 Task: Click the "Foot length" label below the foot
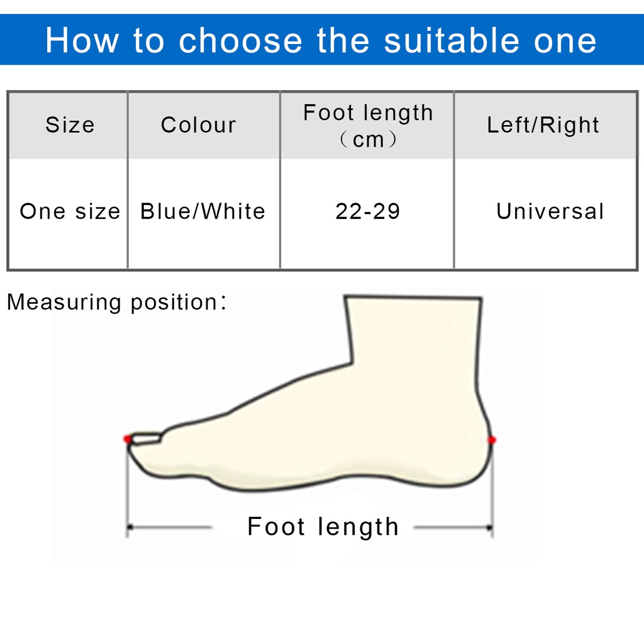click(323, 527)
